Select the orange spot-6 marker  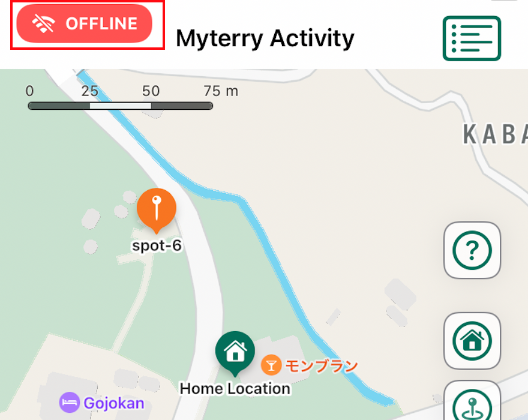click(156, 210)
